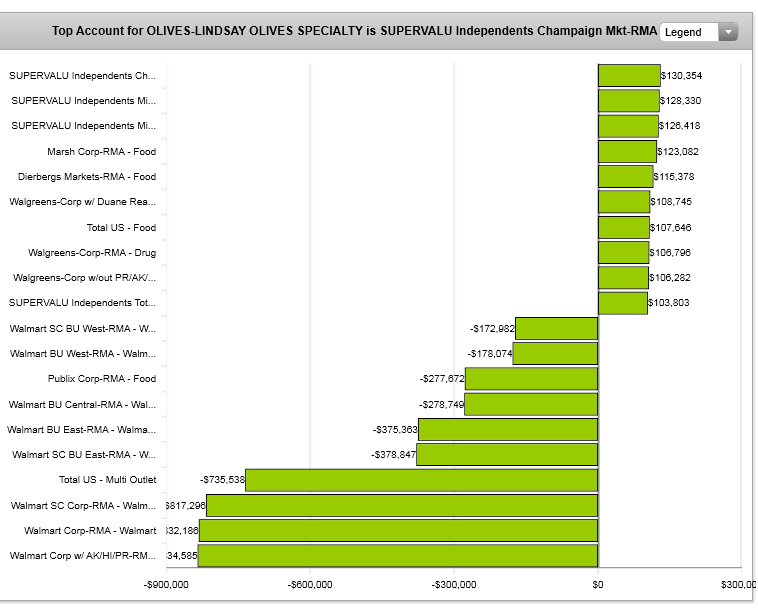Select the Total US - Multi Outlet bar

(x=421, y=480)
